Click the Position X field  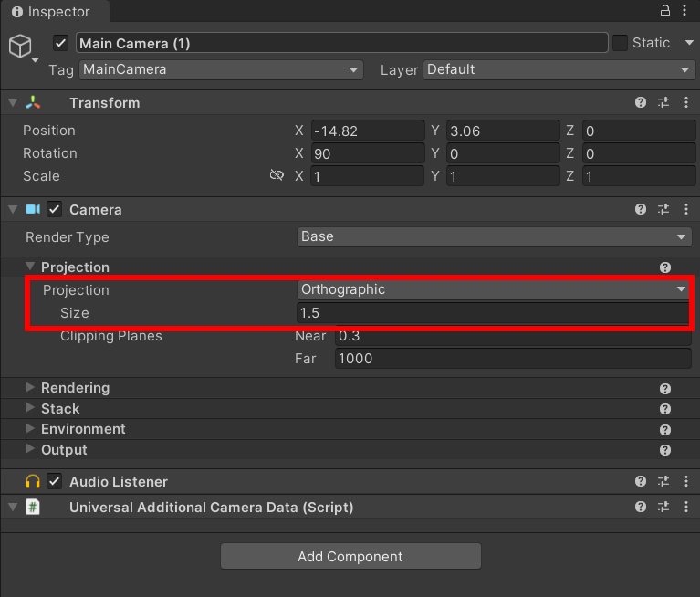point(368,131)
